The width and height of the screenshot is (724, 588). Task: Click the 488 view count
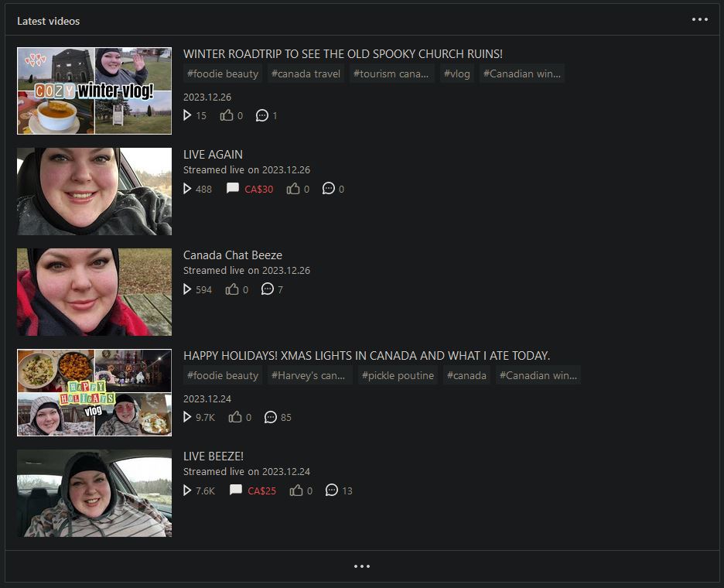tap(203, 189)
